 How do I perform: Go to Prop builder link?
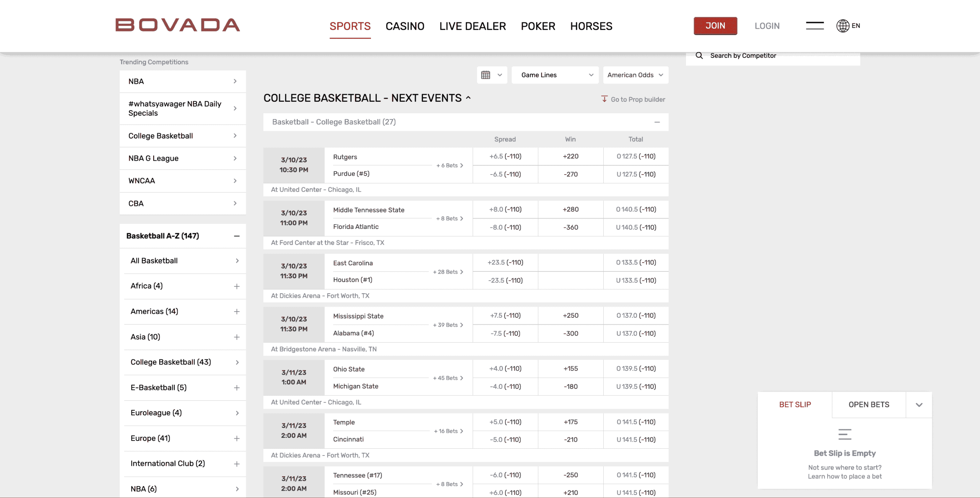click(638, 100)
